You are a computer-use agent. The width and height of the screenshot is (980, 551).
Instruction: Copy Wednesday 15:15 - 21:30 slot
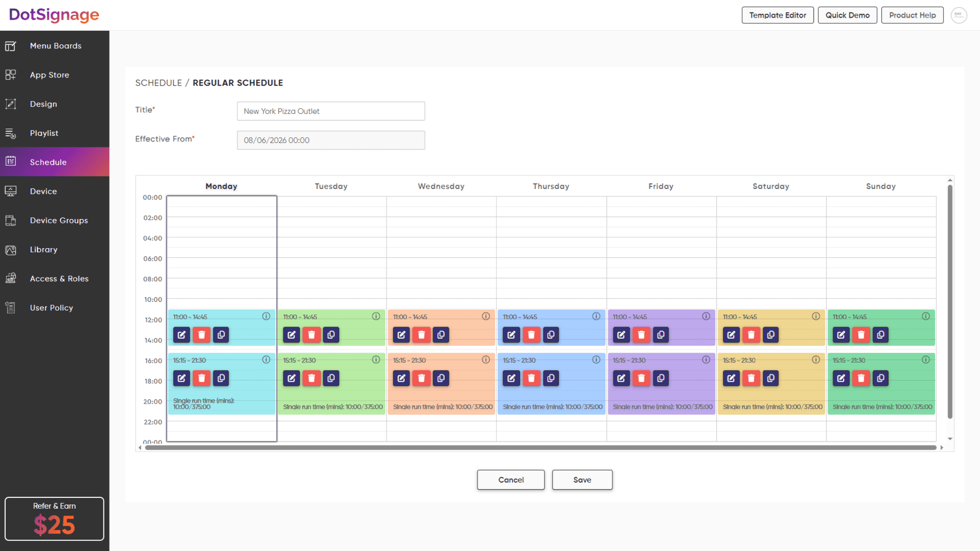[441, 378]
